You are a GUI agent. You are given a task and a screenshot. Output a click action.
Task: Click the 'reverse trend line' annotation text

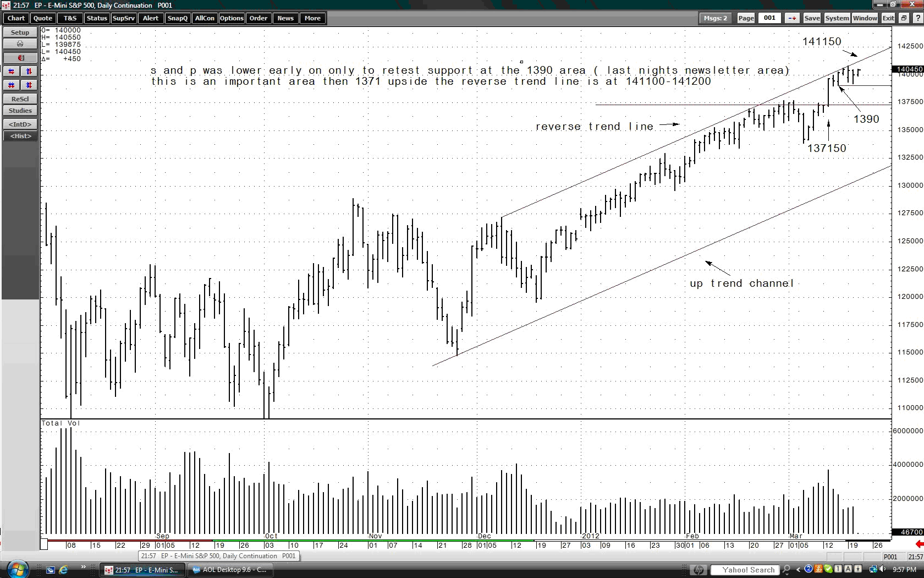pyautogui.click(x=595, y=127)
